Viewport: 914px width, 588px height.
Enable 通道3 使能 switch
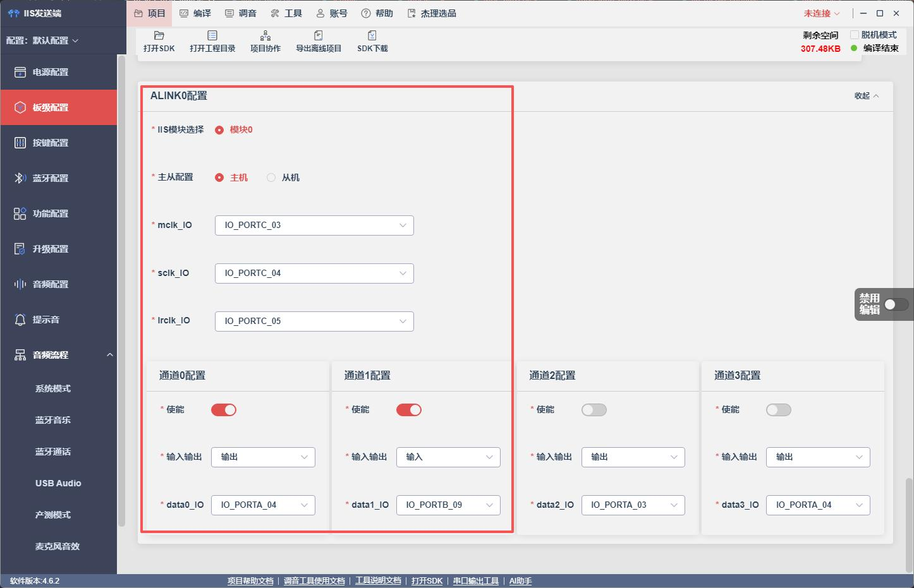pyautogui.click(x=779, y=410)
